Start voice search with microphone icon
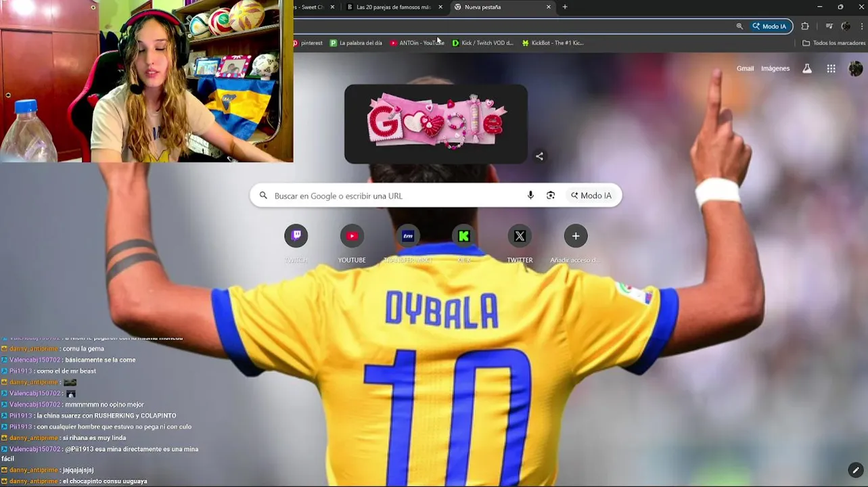The width and height of the screenshot is (868, 487). [530, 195]
